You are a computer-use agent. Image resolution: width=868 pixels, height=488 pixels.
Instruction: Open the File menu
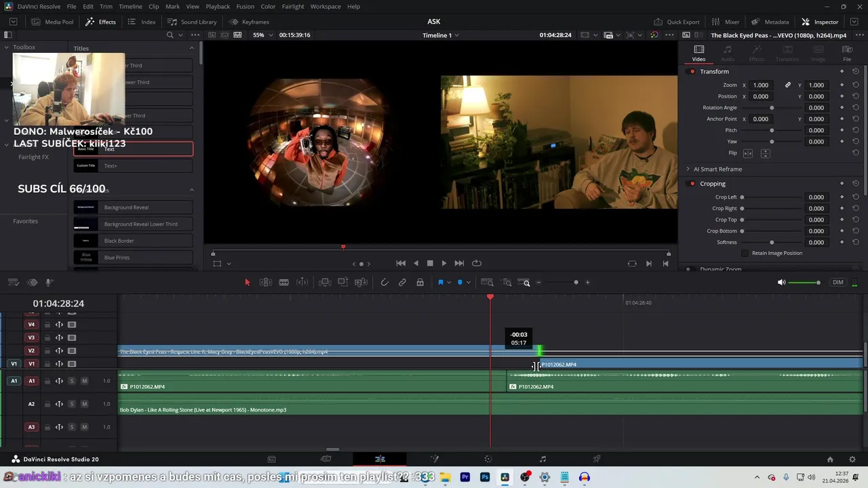pyautogui.click(x=71, y=6)
